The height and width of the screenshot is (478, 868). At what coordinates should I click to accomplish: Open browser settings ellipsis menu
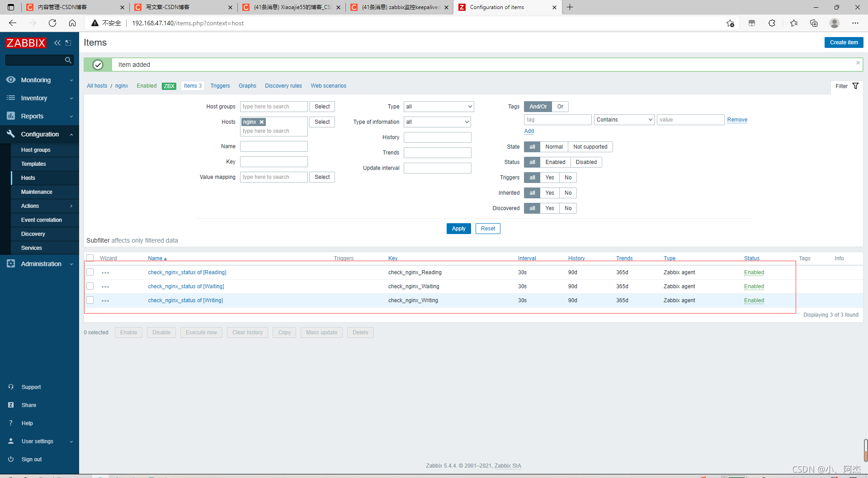click(x=855, y=23)
